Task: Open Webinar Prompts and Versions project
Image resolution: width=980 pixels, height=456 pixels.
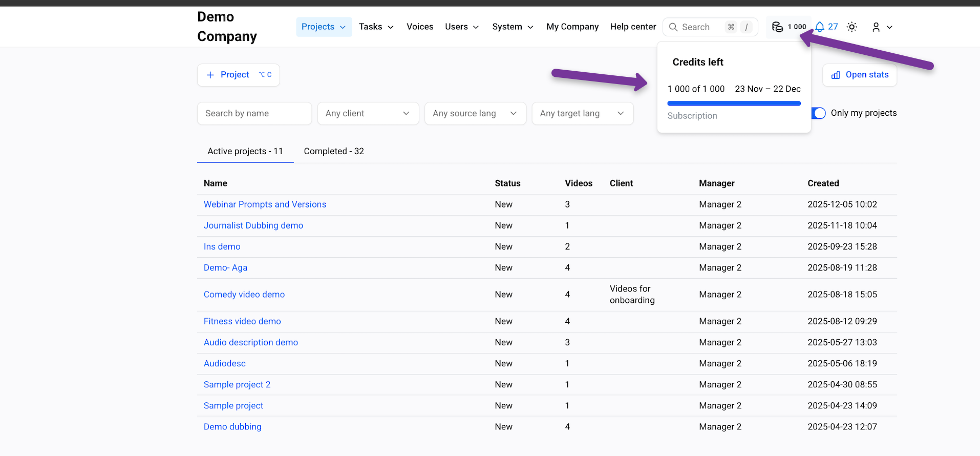Action: click(265, 204)
